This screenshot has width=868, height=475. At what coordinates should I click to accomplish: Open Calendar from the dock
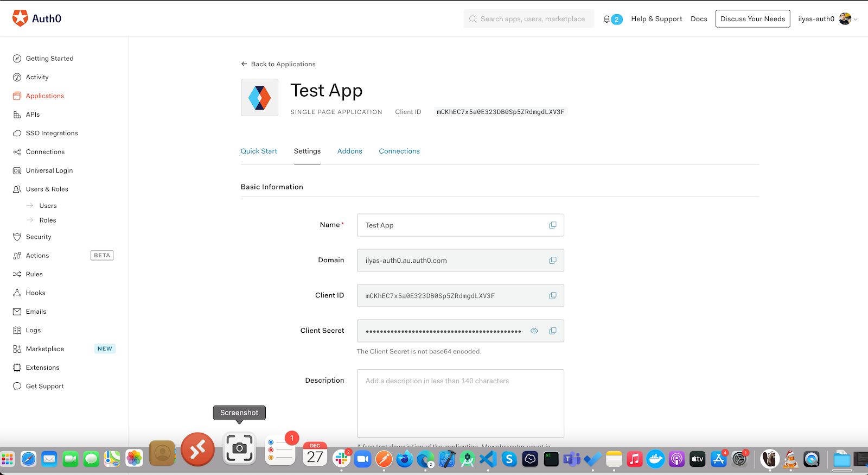(315, 454)
